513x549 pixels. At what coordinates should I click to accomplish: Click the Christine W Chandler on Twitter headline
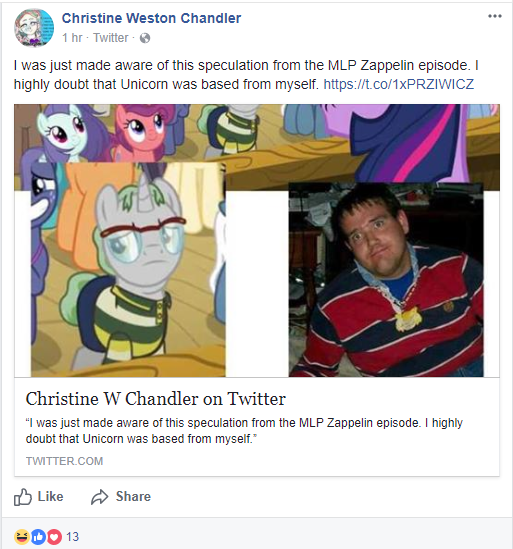[155, 399]
